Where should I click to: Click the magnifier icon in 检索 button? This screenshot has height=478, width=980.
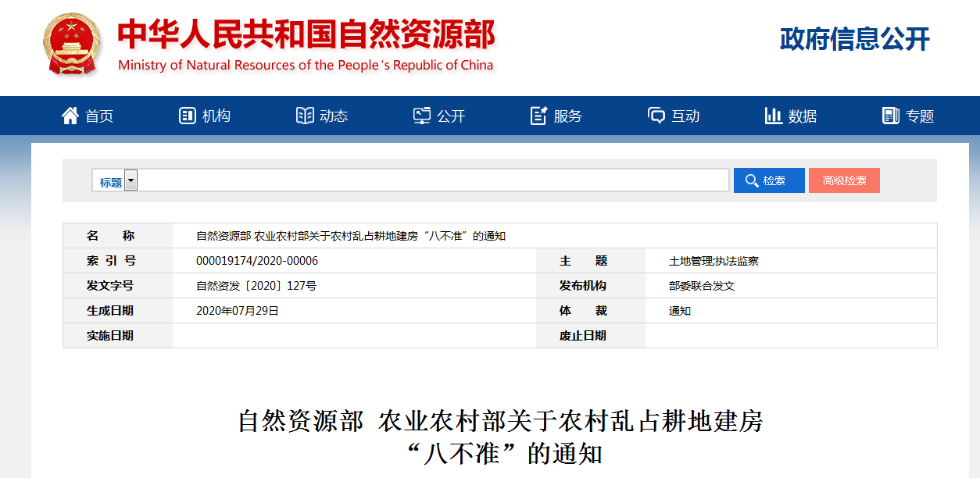(752, 180)
